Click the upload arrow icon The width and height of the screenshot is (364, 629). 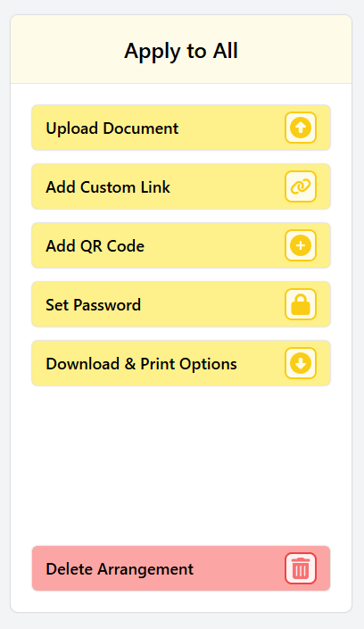(301, 128)
